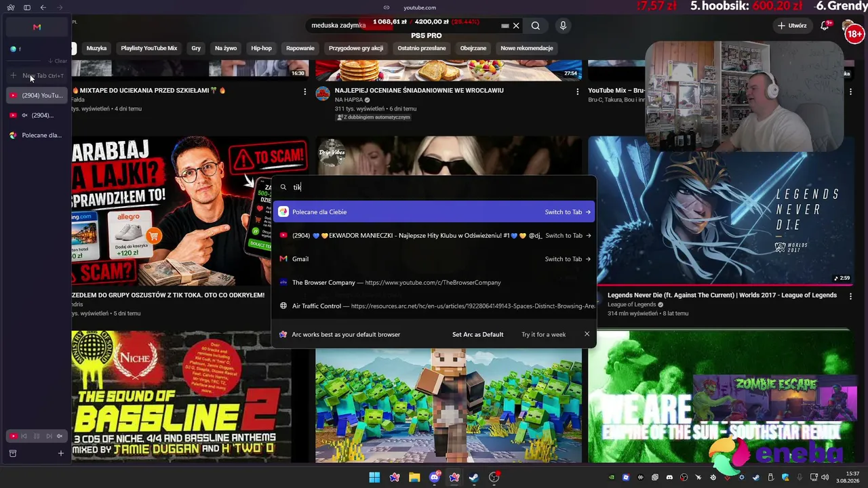The image size is (868, 488).
Task: Select the Air Traffic Control suggestion
Action: coord(434,306)
